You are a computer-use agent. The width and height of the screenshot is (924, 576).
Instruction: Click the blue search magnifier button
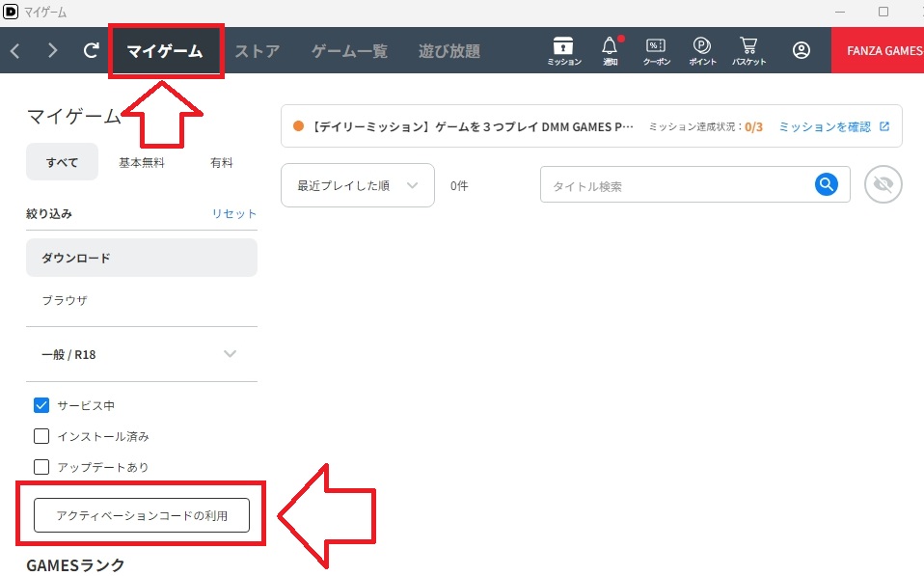click(x=827, y=184)
